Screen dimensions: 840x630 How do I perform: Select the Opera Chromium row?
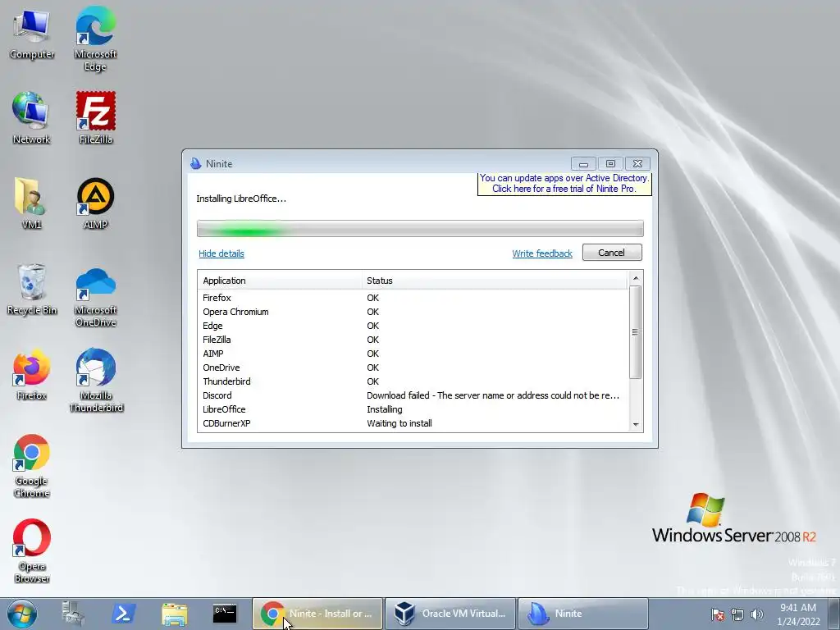pos(413,312)
